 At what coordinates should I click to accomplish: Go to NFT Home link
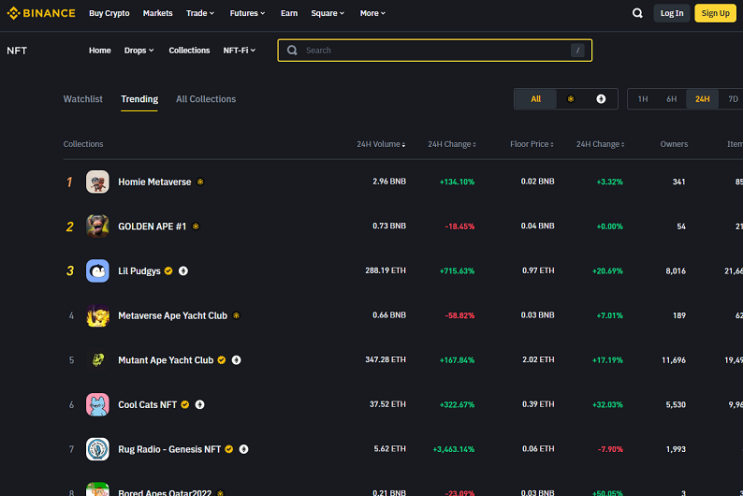click(100, 50)
